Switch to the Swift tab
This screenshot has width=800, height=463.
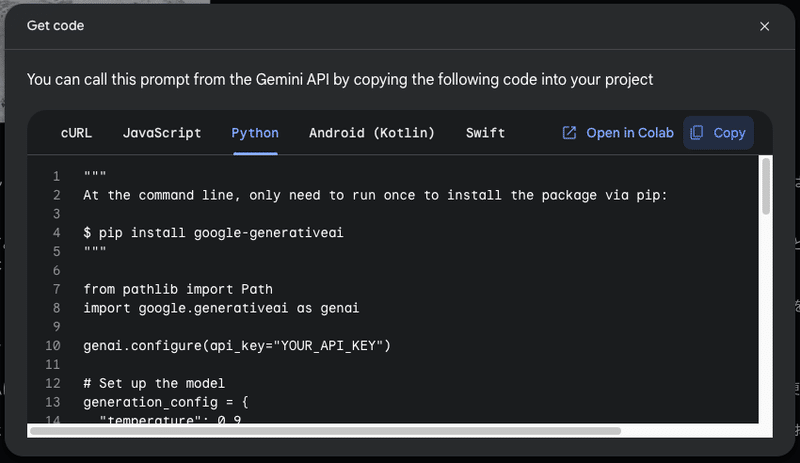pos(485,133)
